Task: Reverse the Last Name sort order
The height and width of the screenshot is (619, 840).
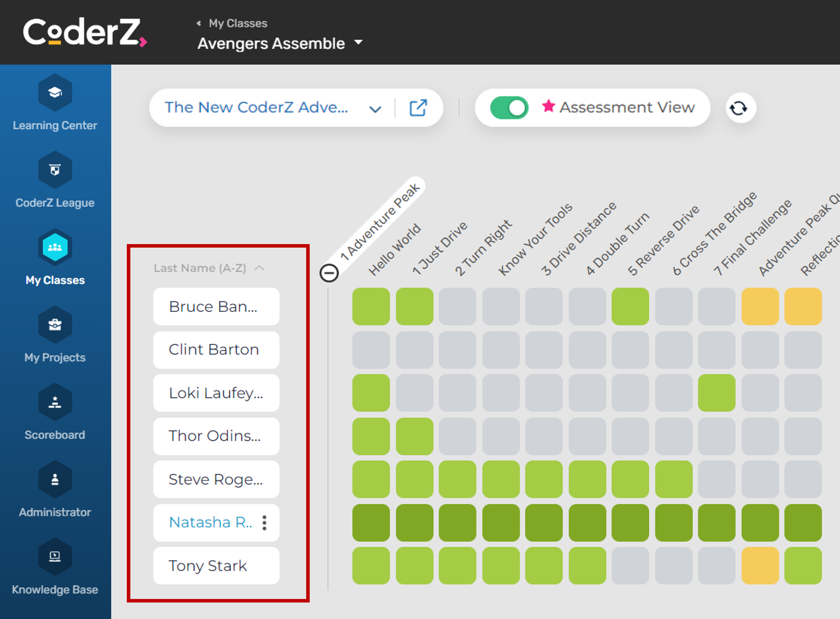Action: (x=259, y=268)
